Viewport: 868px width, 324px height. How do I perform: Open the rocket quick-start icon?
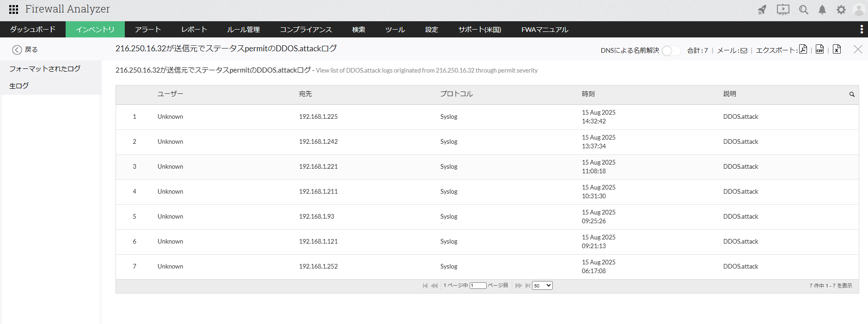point(762,10)
